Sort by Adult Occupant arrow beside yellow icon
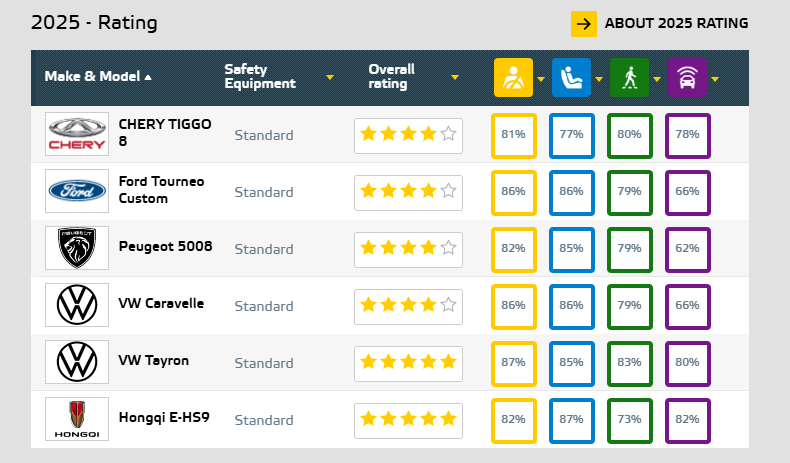The image size is (790, 463). 541,79
